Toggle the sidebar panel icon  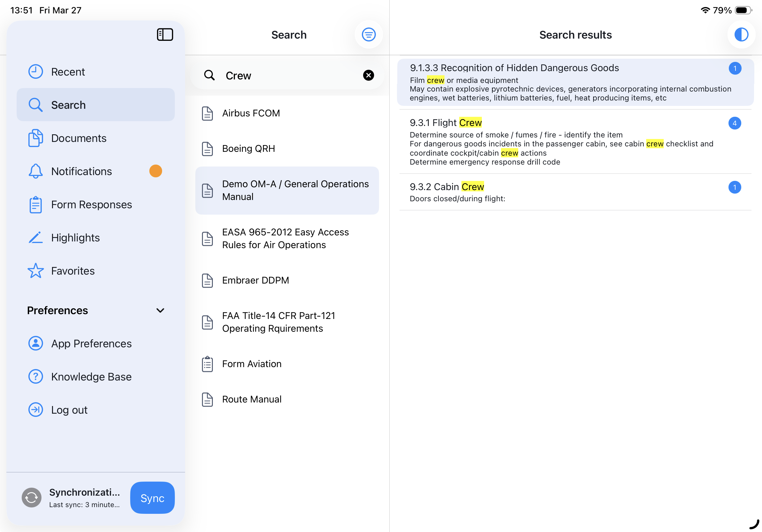165,34
